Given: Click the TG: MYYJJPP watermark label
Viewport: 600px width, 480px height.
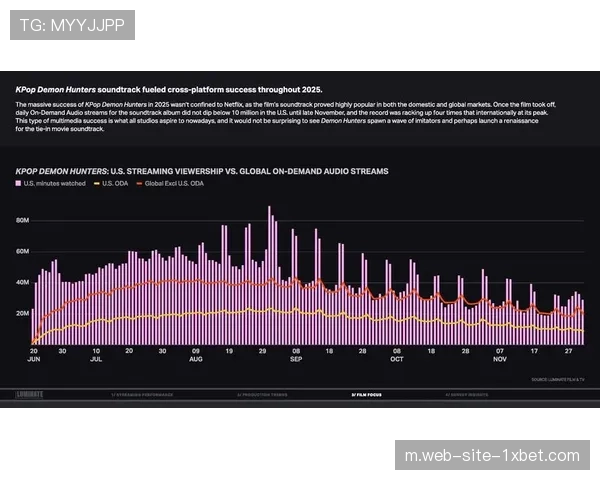Looking at the screenshot, I should click(x=72, y=24).
